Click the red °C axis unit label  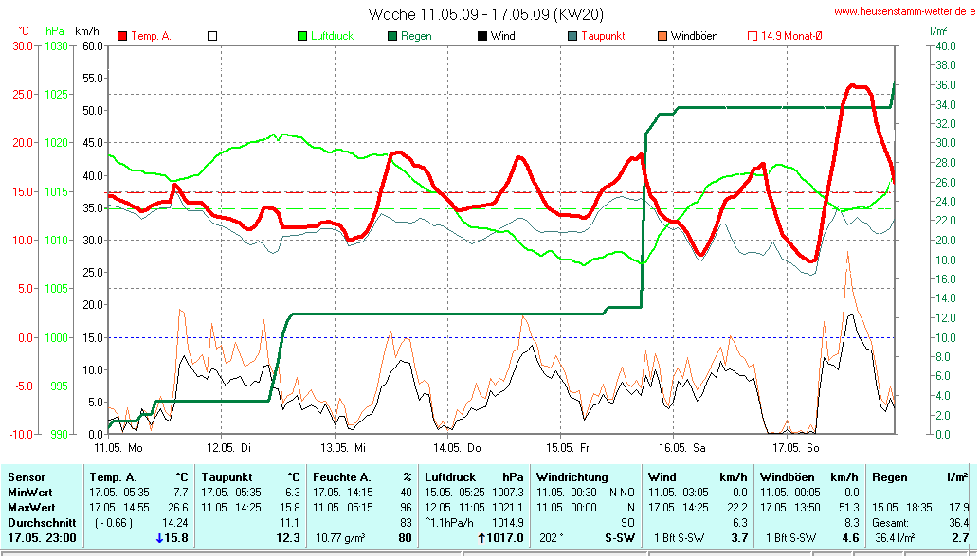coord(23,30)
